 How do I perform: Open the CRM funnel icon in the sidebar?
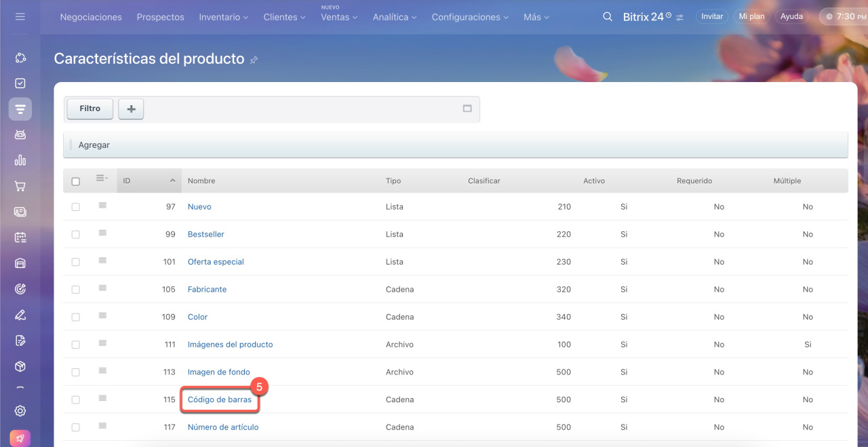click(20, 109)
